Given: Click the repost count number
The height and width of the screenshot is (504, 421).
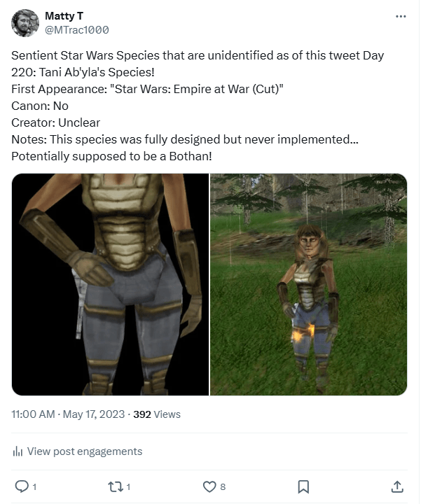Looking at the screenshot, I should (128, 486).
